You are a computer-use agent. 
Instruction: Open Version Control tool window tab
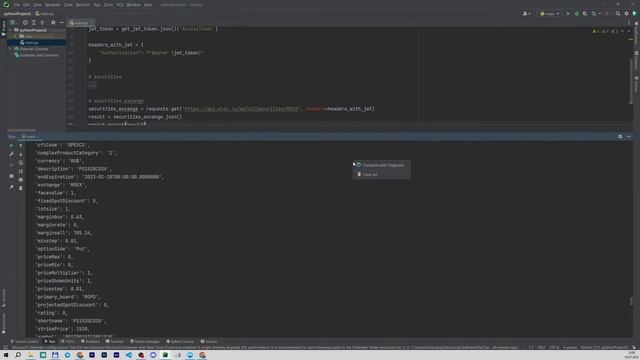pos(24,342)
